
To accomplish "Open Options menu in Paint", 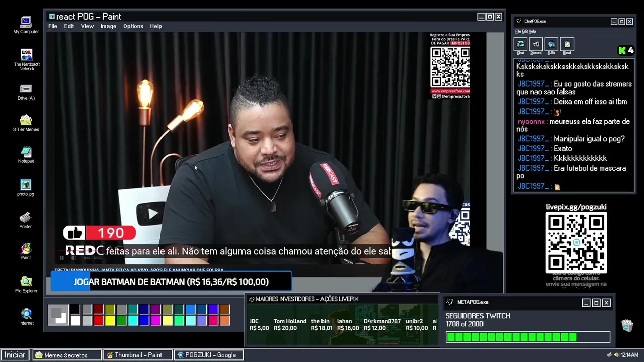I will [133, 26].
